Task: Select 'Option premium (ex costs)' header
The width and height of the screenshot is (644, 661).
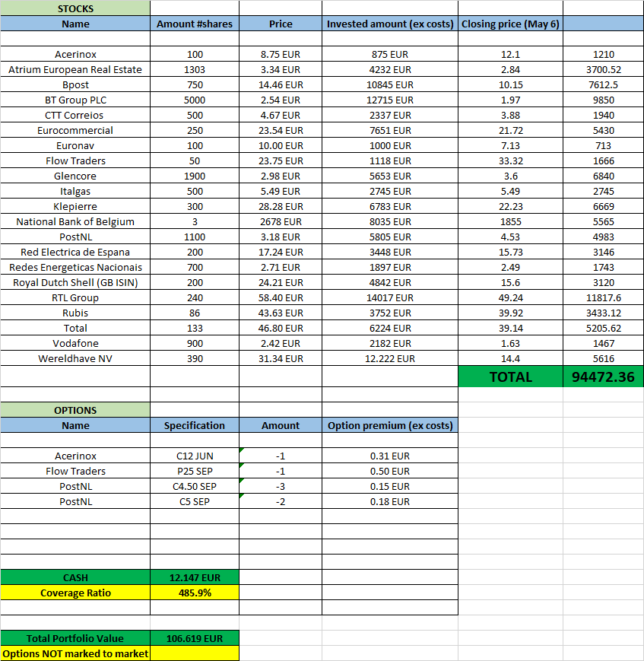Action: 390,425
